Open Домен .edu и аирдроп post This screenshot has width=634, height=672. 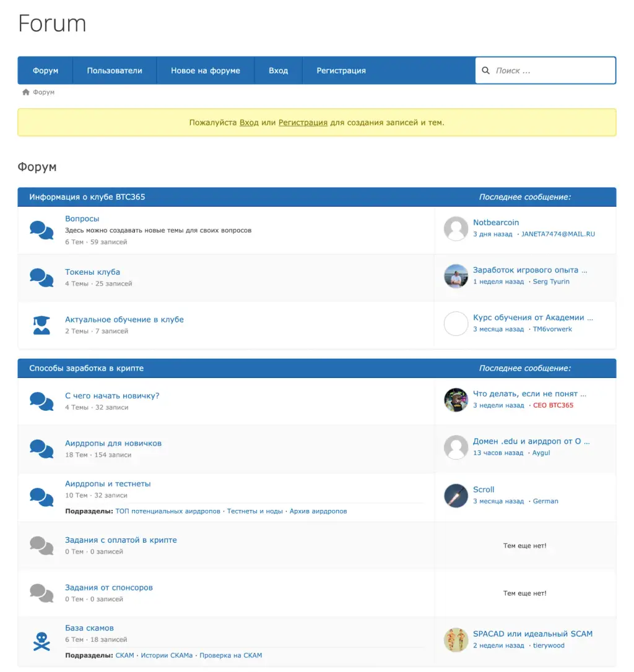531,441
